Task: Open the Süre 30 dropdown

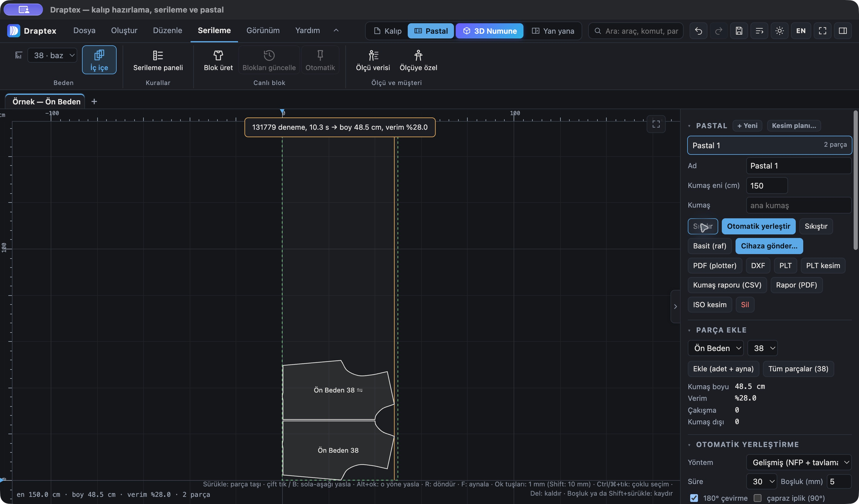Action: [761, 481]
